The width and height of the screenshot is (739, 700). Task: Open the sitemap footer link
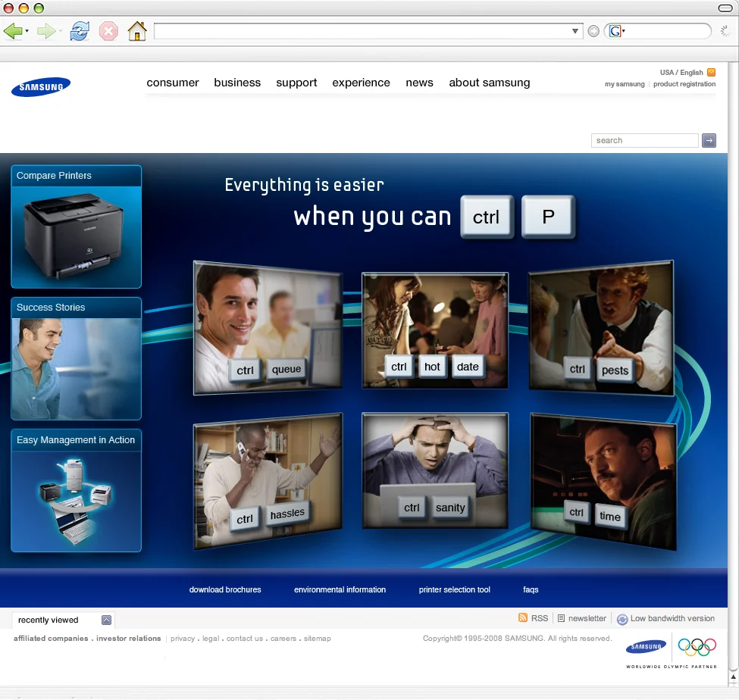tap(317, 639)
